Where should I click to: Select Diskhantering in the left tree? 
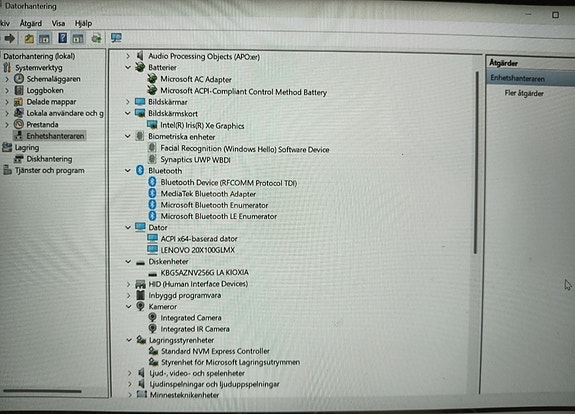pyautogui.click(x=49, y=159)
